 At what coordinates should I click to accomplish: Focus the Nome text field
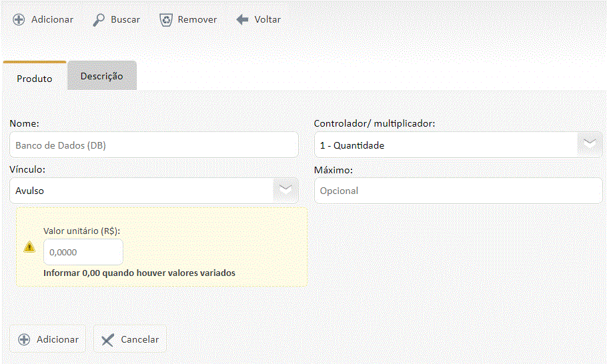154,145
